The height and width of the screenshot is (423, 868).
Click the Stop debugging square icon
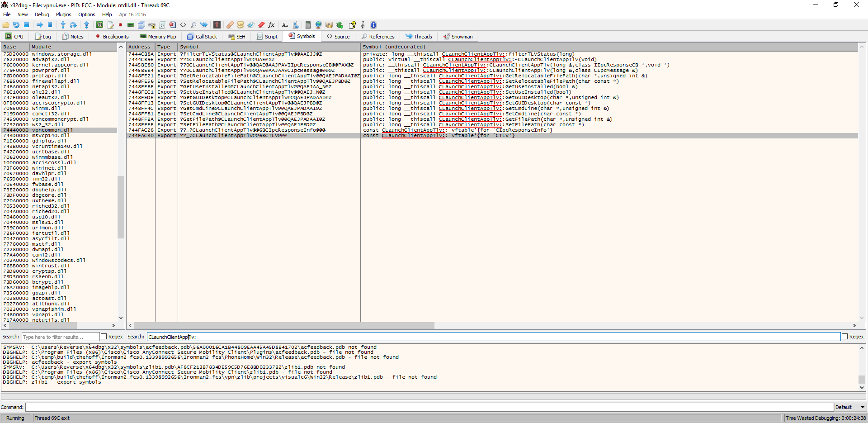pyautogui.click(x=27, y=25)
